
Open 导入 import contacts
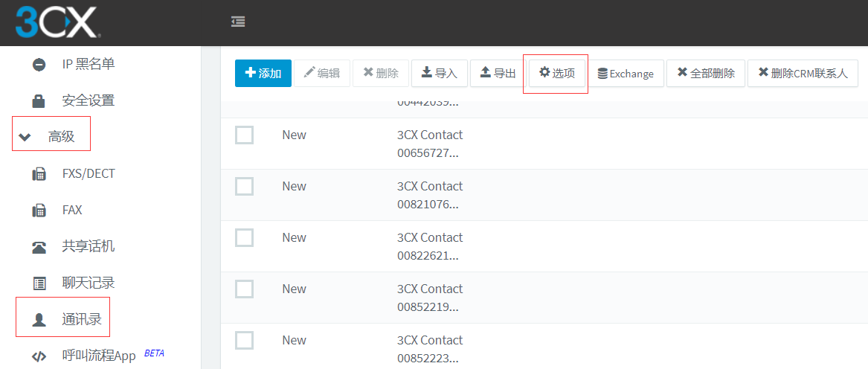click(439, 73)
